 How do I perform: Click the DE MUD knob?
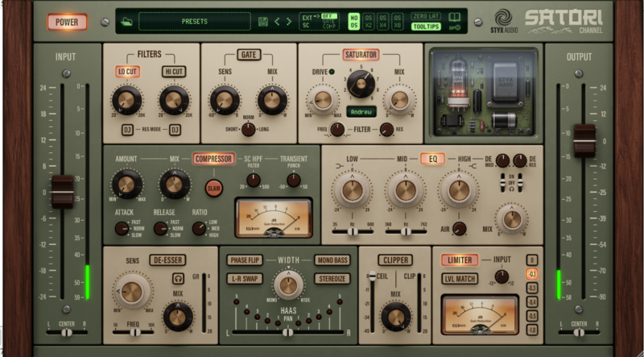click(502, 160)
